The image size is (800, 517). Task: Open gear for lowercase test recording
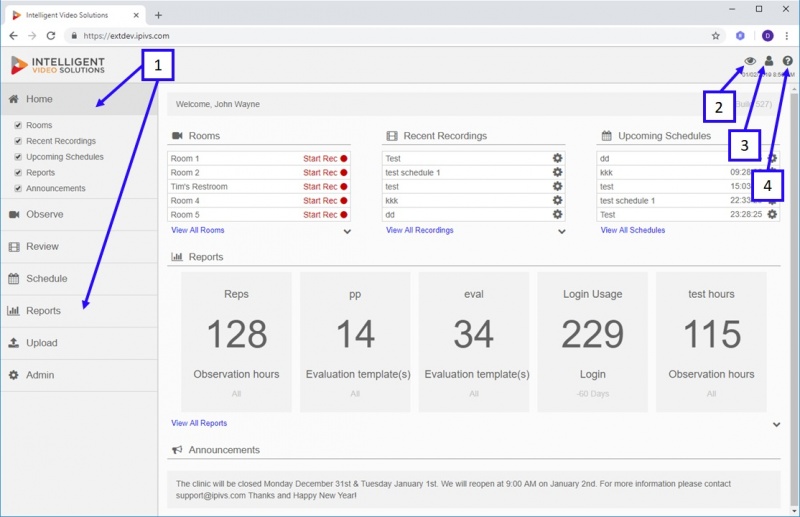click(558, 186)
